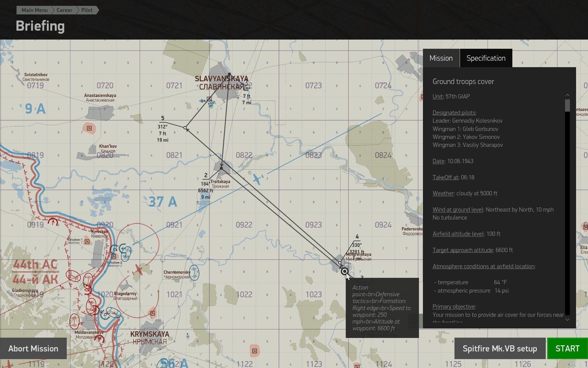Click Wingman 3: Vasiliy Sharapov
Screen dimensions: 588x368
pos(468,145)
